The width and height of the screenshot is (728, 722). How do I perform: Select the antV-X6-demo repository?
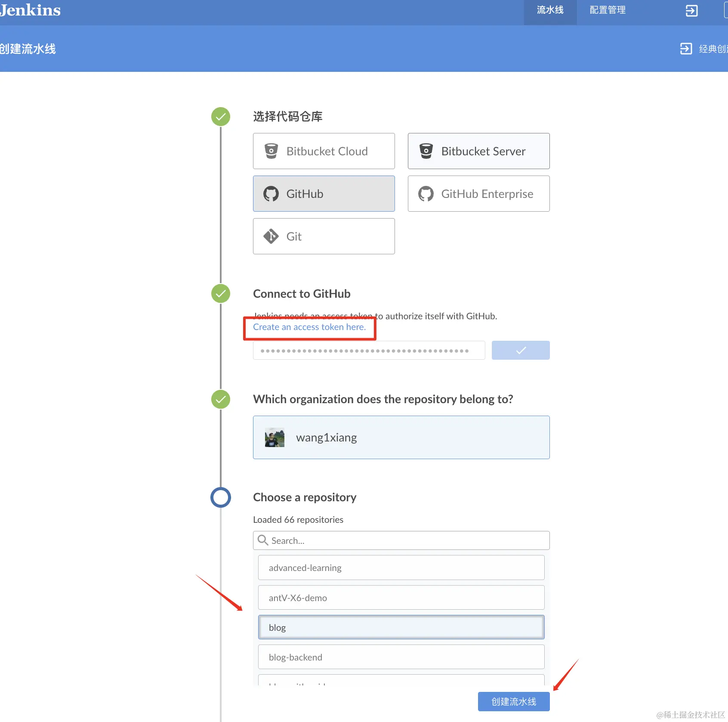pyautogui.click(x=401, y=597)
